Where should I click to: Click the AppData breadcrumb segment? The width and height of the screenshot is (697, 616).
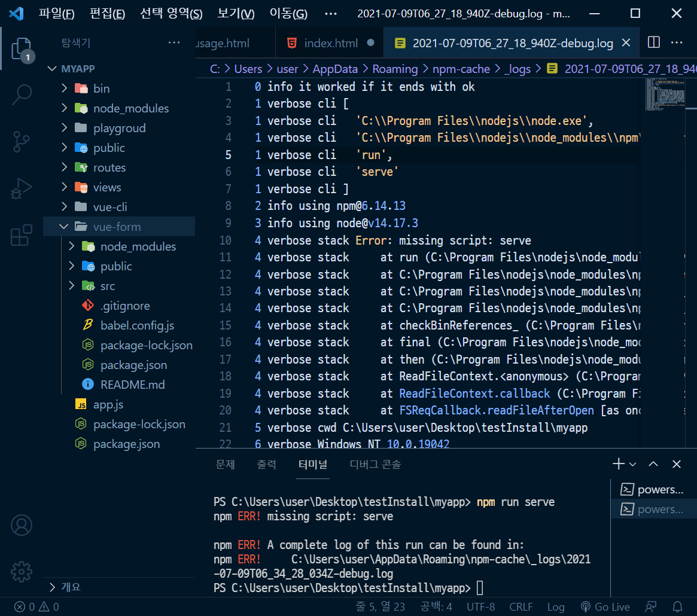point(335,69)
